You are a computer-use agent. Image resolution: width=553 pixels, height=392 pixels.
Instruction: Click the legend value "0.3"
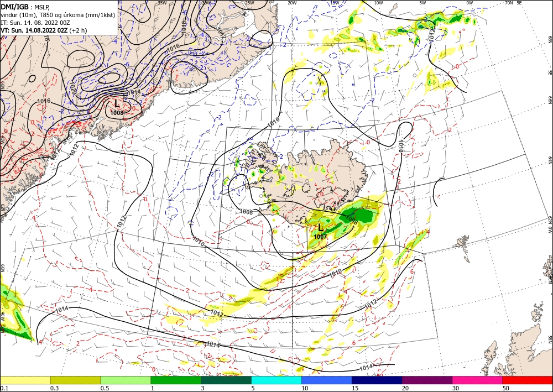(54, 388)
